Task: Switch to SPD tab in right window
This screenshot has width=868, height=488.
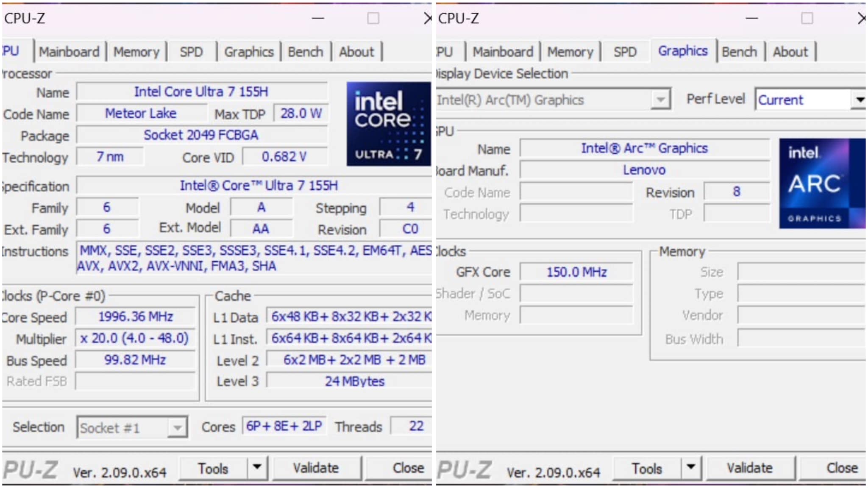Action: pos(625,52)
